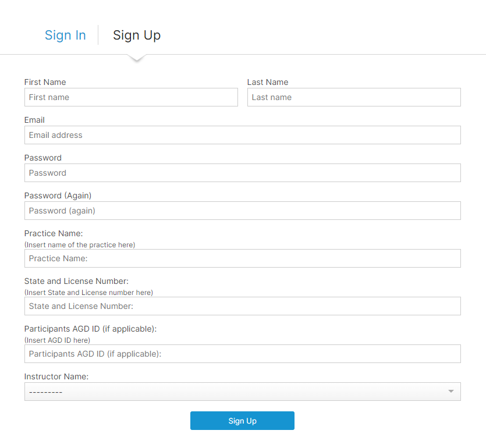The width and height of the screenshot is (486, 448).
Task: Click the "Practice Name:" label text
Action: click(x=54, y=233)
